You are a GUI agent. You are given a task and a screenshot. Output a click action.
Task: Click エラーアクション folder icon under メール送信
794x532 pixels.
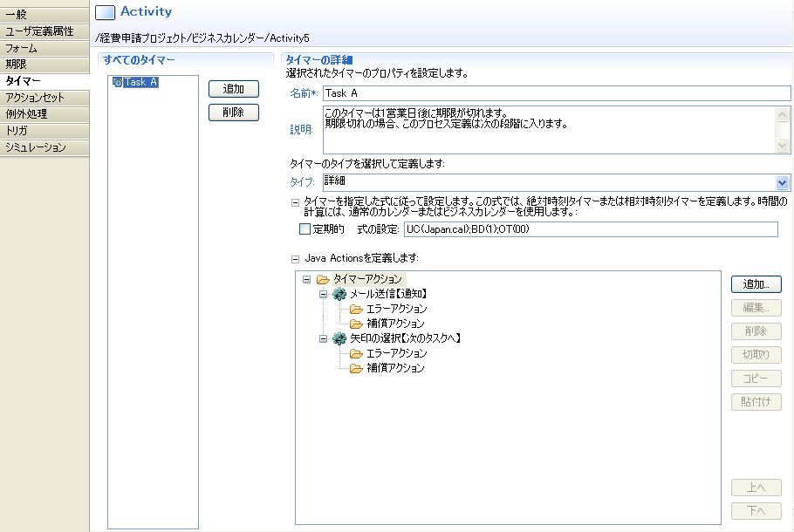tap(356, 310)
